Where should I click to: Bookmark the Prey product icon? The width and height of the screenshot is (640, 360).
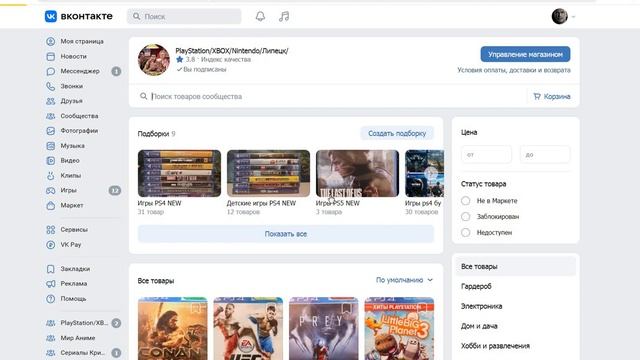[347, 308]
